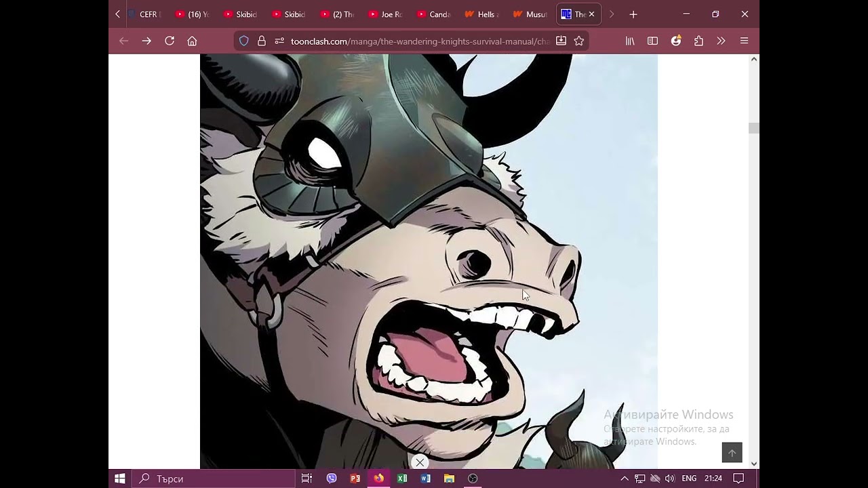This screenshot has height=488, width=868.
Task: Go forward with the arrow button
Action: tap(146, 41)
